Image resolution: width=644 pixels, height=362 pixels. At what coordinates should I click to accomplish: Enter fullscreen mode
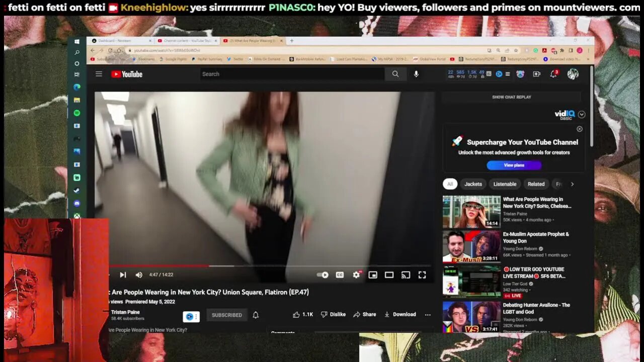pyautogui.click(x=422, y=275)
